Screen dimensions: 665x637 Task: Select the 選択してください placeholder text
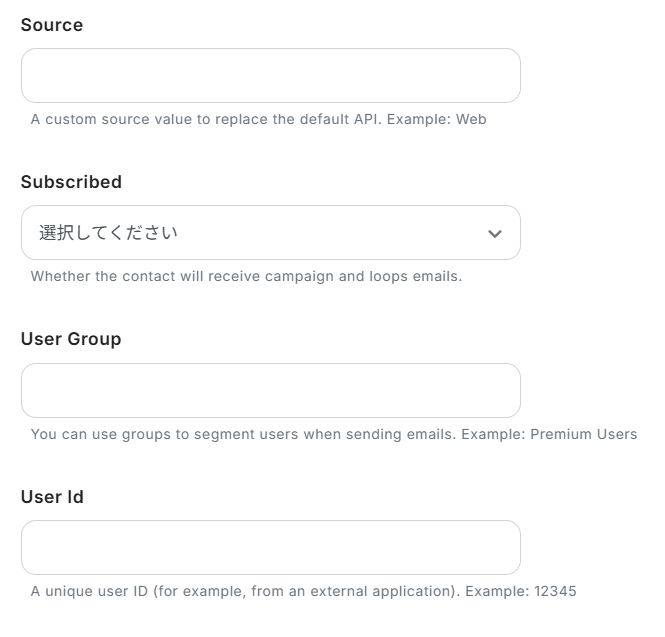(108, 233)
